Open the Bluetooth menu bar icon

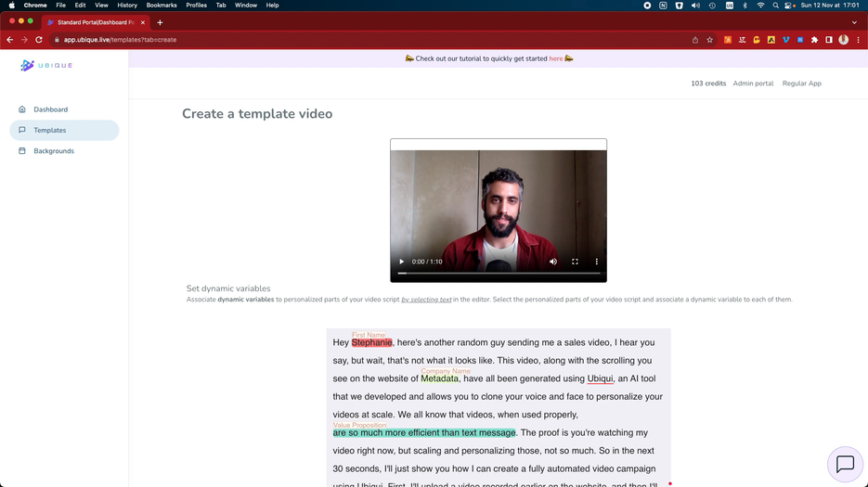pyautogui.click(x=745, y=5)
